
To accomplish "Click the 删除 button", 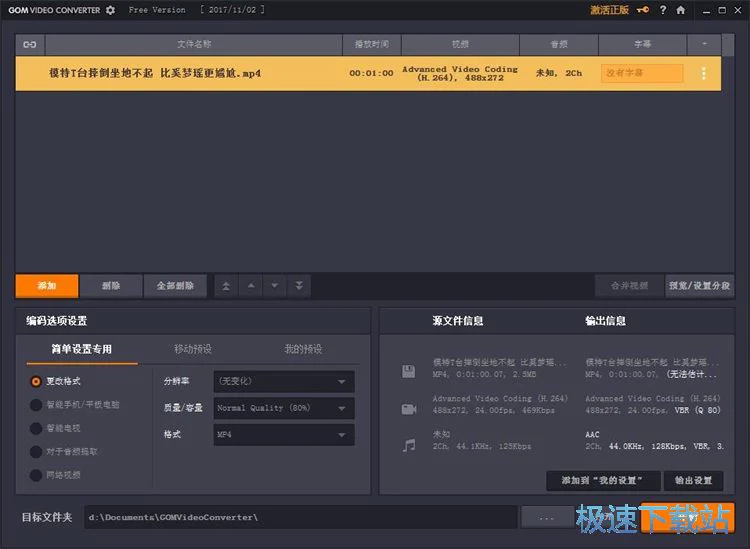I will [x=111, y=286].
